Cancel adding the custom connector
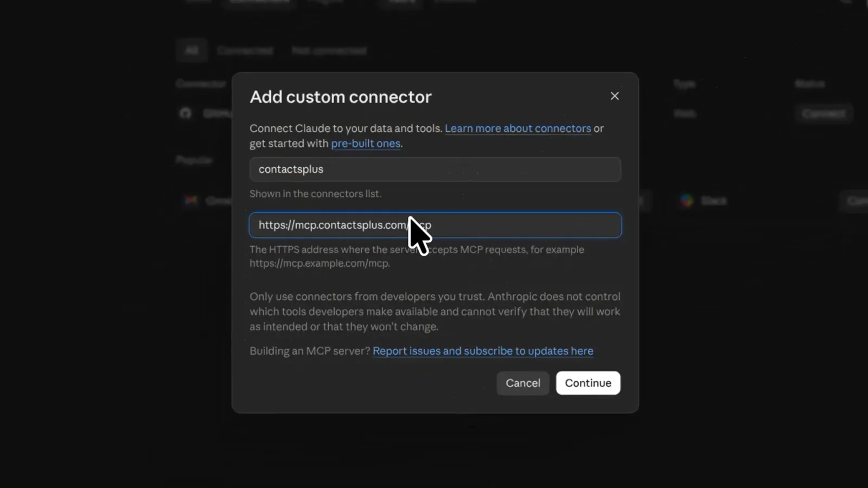The height and width of the screenshot is (488, 868). click(523, 383)
